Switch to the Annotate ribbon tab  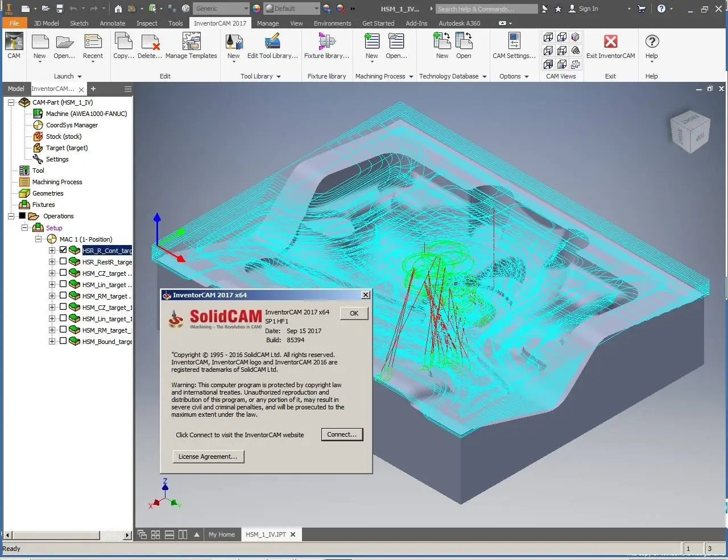click(x=113, y=23)
